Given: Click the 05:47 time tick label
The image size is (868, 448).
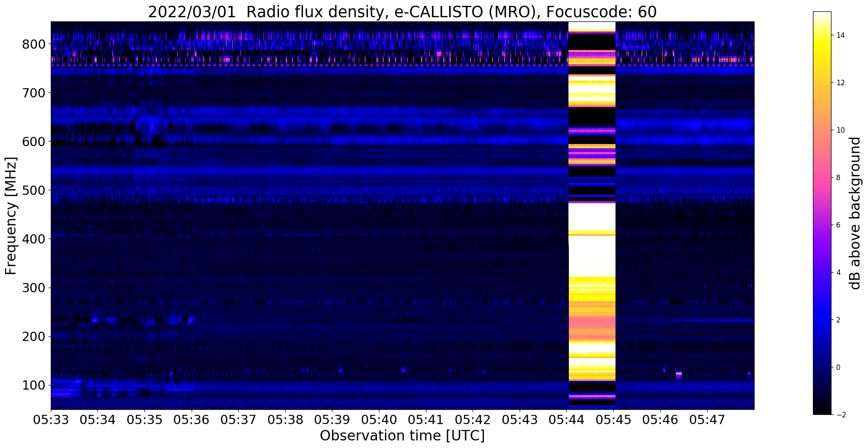Looking at the screenshot, I should (x=708, y=419).
